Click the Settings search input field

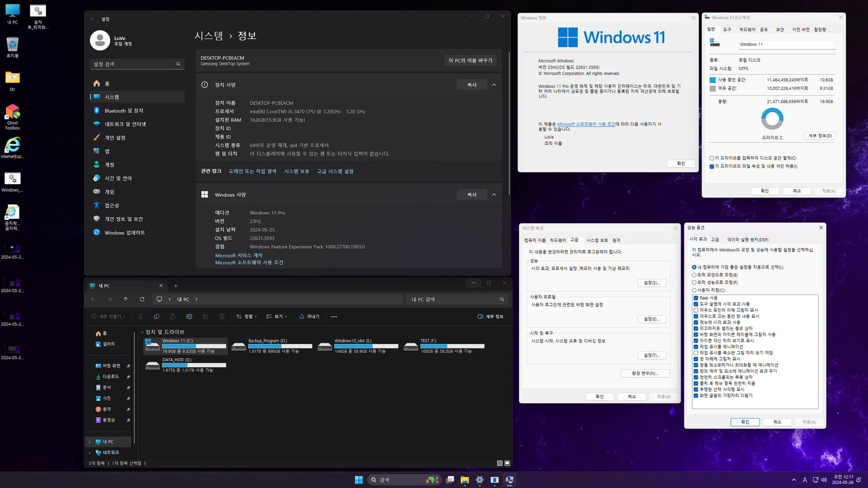point(133,64)
